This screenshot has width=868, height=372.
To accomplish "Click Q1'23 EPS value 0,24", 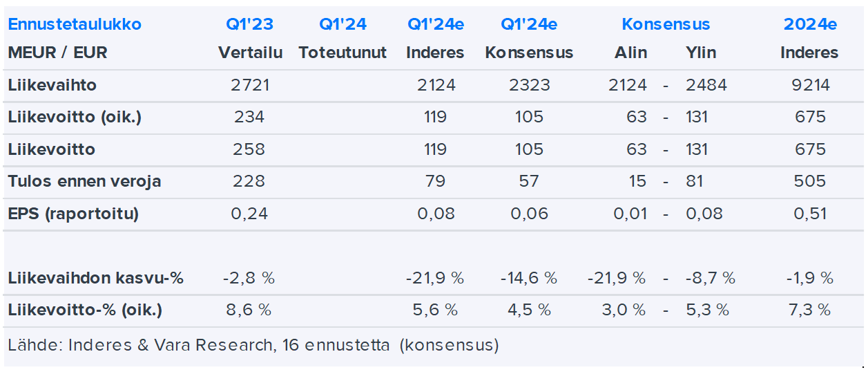I will pos(249,214).
